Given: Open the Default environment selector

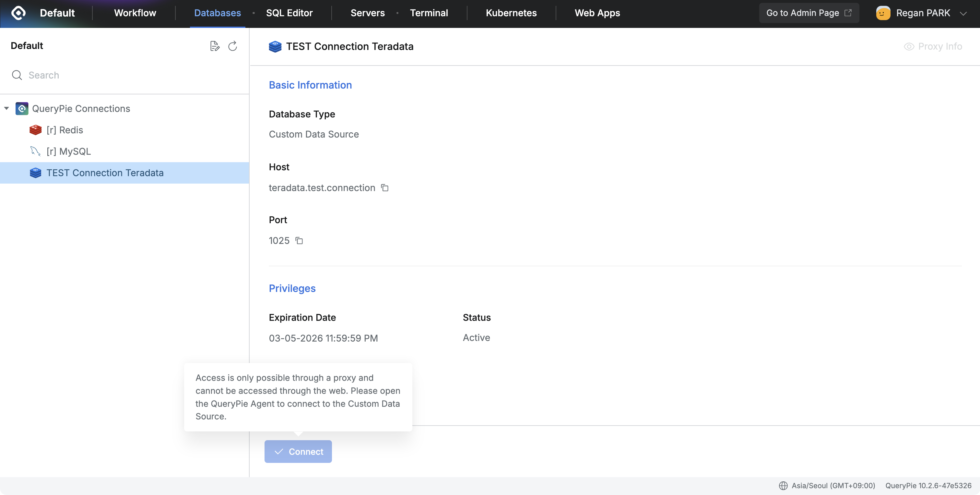Looking at the screenshot, I should 57,13.
